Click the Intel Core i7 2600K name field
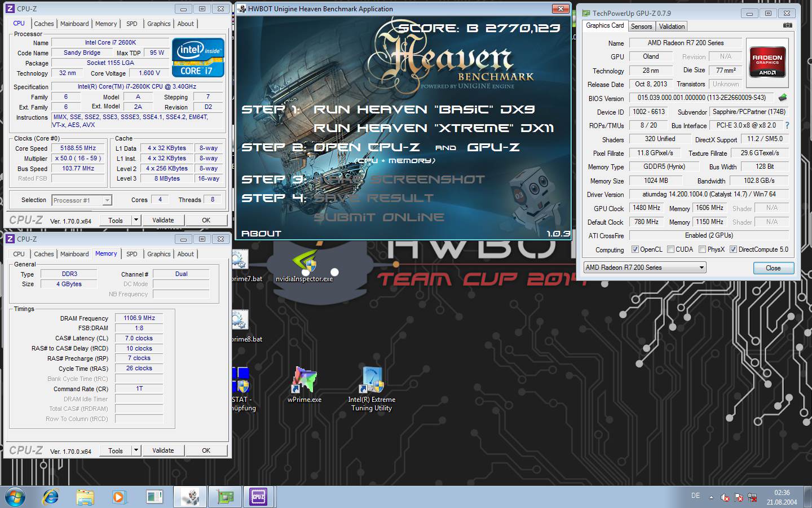The height and width of the screenshot is (508, 812). point(111,42)
